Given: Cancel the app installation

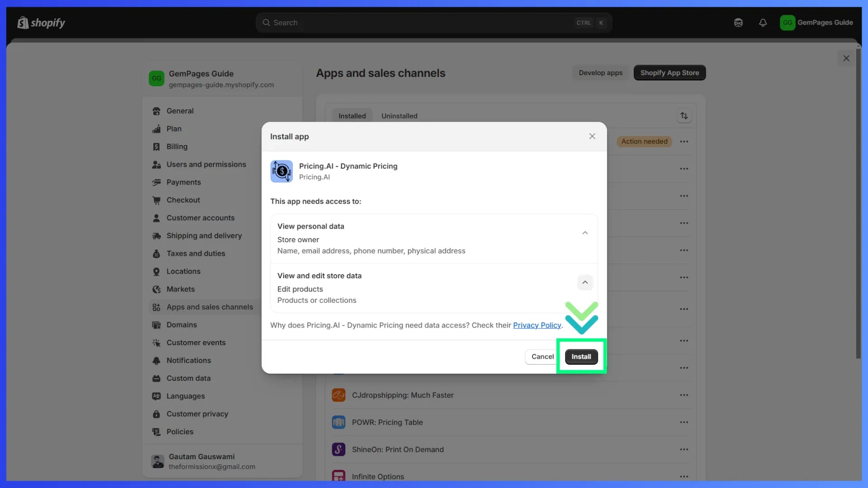Looking at the screenshot, I should coord(542,357).
